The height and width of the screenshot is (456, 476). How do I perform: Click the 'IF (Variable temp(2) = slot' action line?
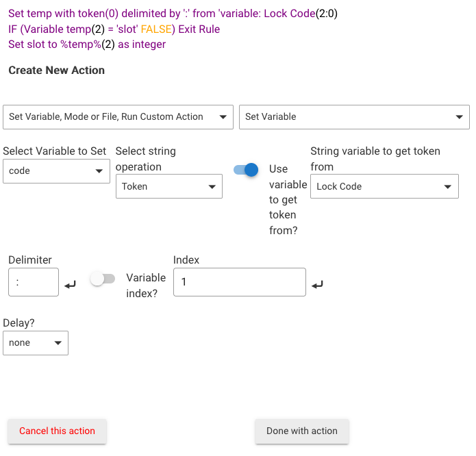click(114, 29)
